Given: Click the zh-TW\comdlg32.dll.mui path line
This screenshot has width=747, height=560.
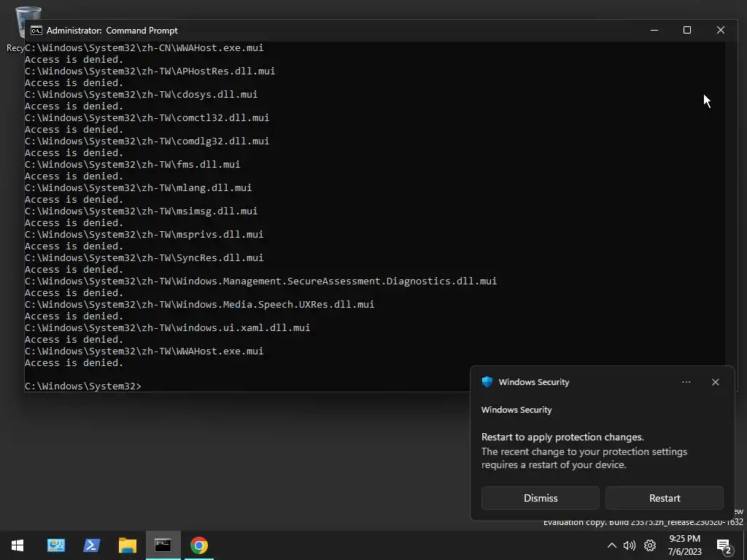Looking at the screenshot, I should 147,141.
